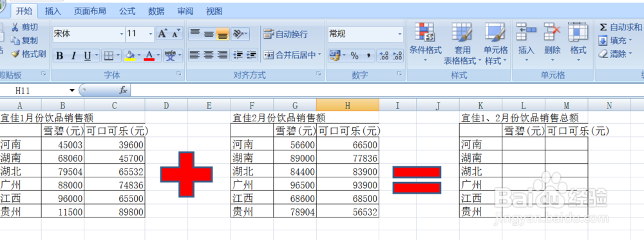Align text to middle of cell
This screenshot has height=240, width=644.
pyautogui.click(x=209, y=34)
